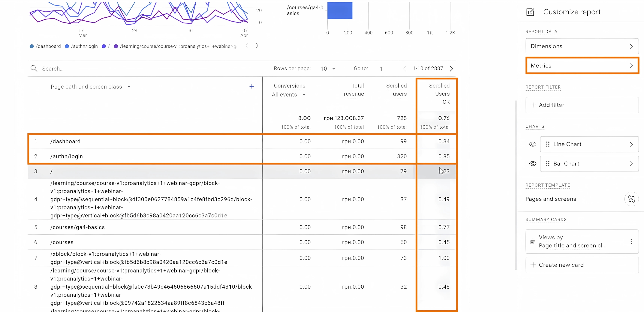Click the Go to page field

(381, 69)
